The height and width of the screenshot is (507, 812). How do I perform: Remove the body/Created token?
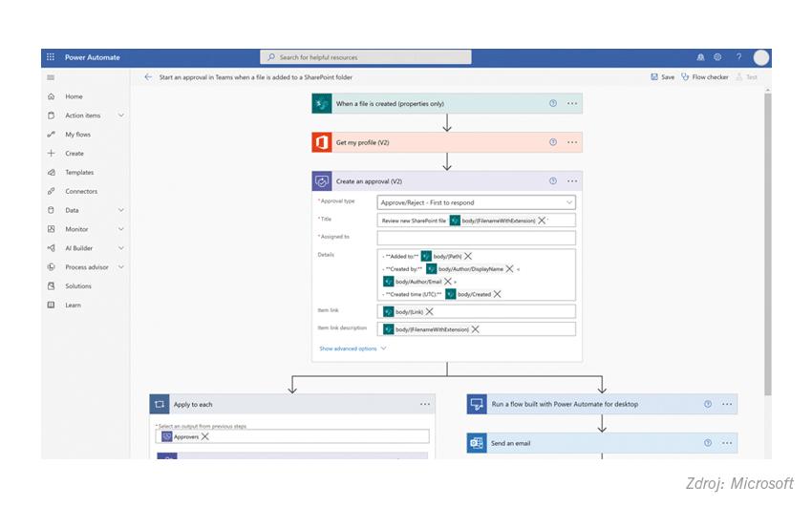497,294
